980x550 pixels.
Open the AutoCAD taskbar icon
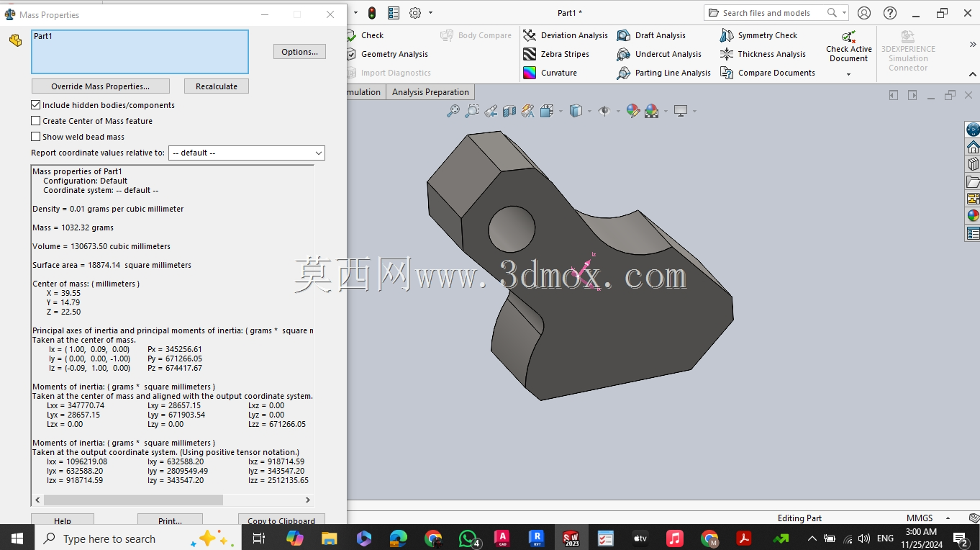[x=502, y=538]
